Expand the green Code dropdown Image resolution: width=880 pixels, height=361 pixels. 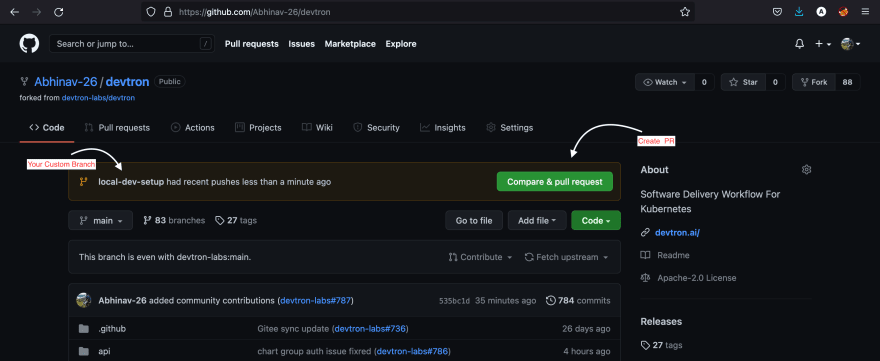[x=596, y=221]
